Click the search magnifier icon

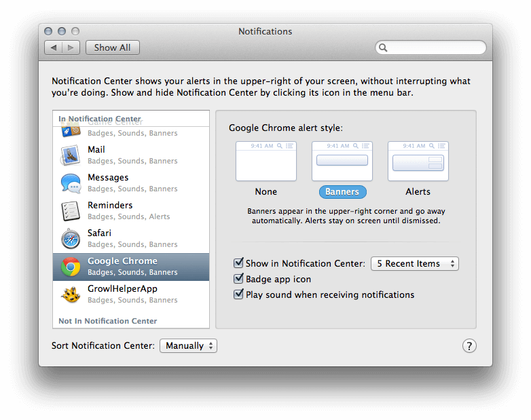click(x=383, y=47)
